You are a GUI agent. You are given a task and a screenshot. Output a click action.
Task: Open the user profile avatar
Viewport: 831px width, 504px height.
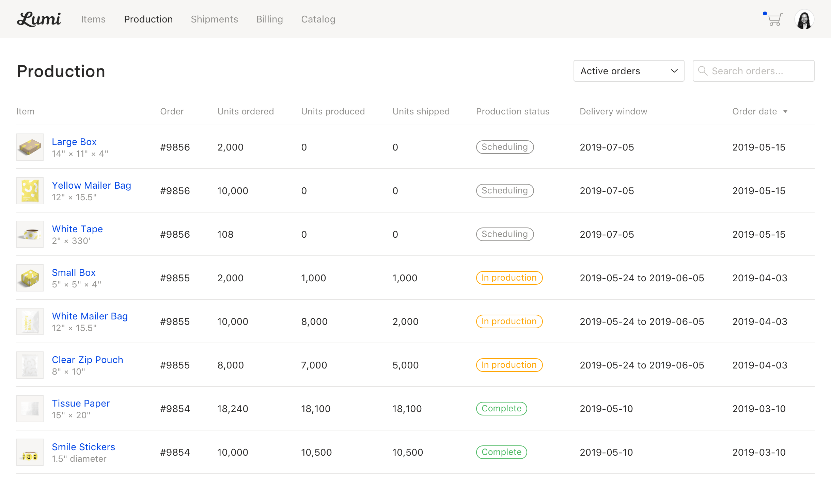click(x=804, y=19)
